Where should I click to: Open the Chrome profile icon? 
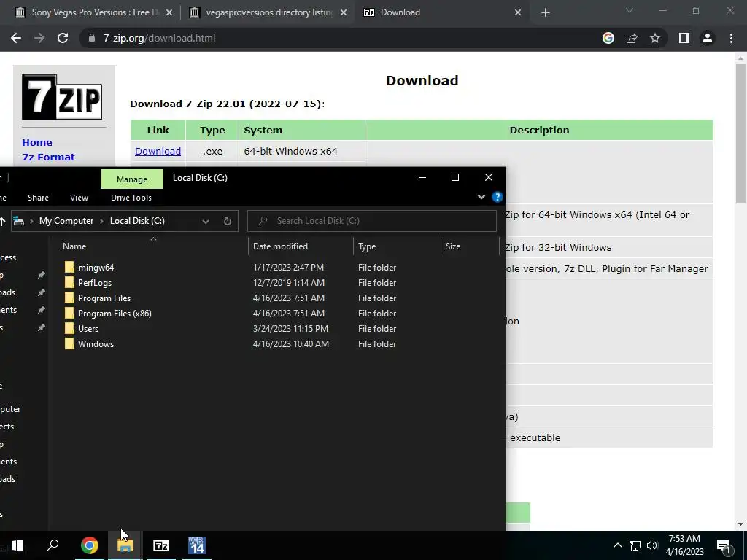tap(708, 38)
